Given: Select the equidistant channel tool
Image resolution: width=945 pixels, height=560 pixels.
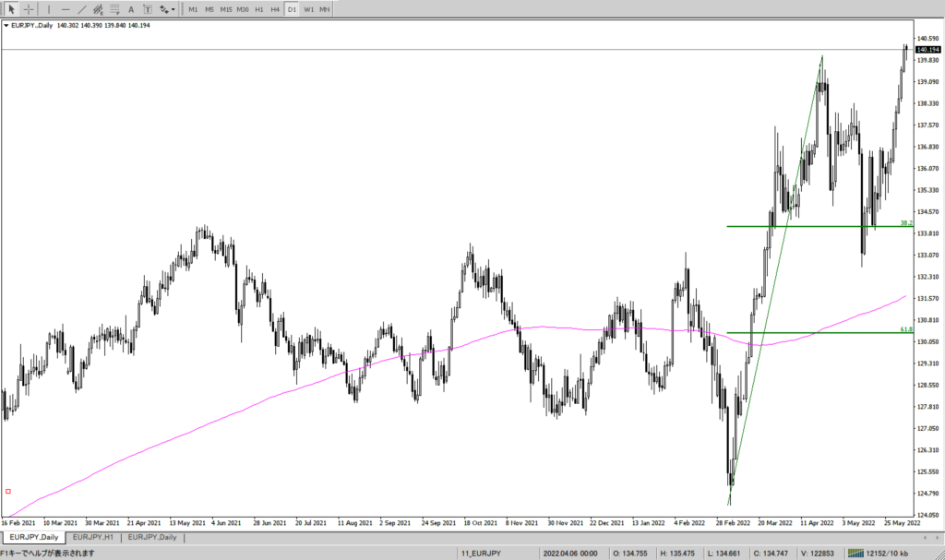Looking at the screenshot, I should point(98,9).
